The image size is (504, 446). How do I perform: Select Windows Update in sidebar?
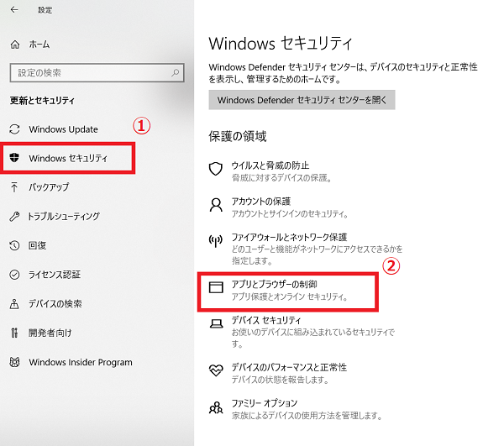pos(64,129)
